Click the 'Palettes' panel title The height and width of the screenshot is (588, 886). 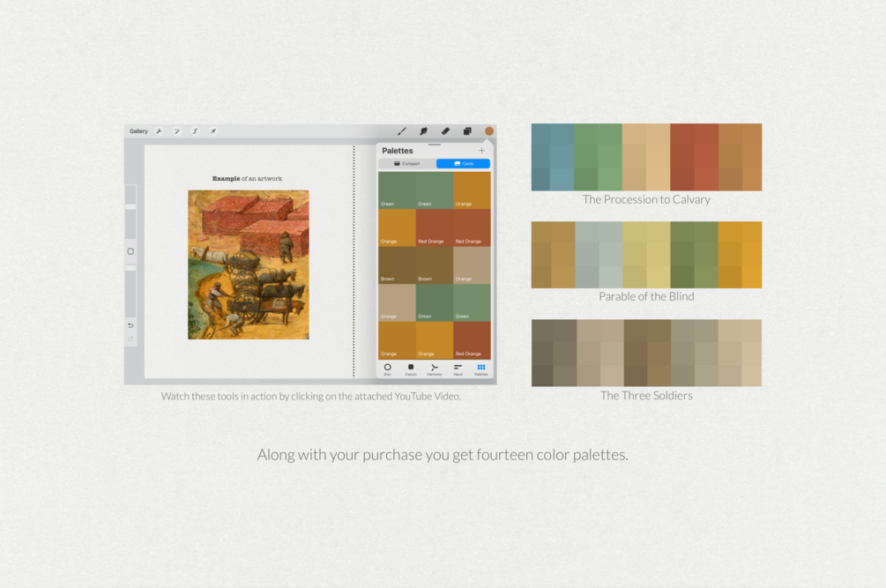398,151
